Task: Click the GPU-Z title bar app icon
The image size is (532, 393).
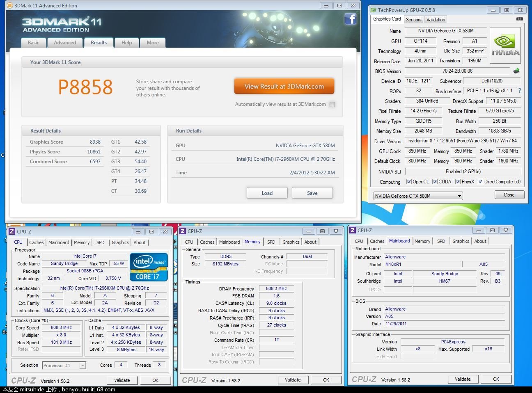Action: [373, 10]
